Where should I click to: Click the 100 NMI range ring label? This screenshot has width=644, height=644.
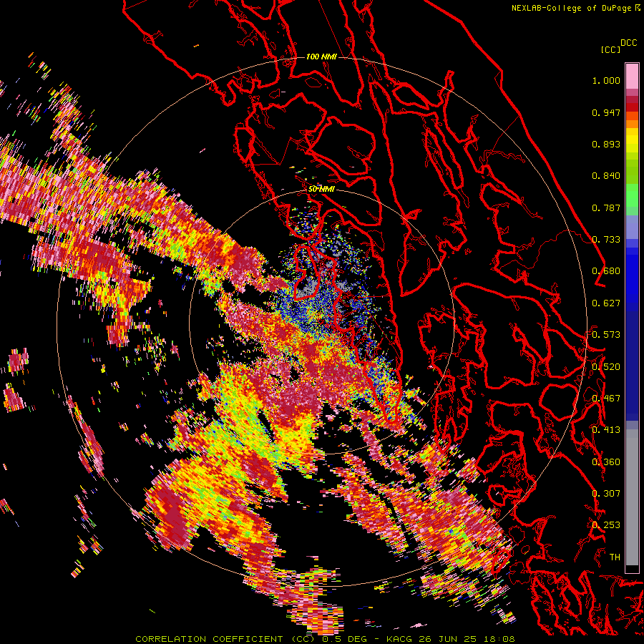[x=321, y=57]
